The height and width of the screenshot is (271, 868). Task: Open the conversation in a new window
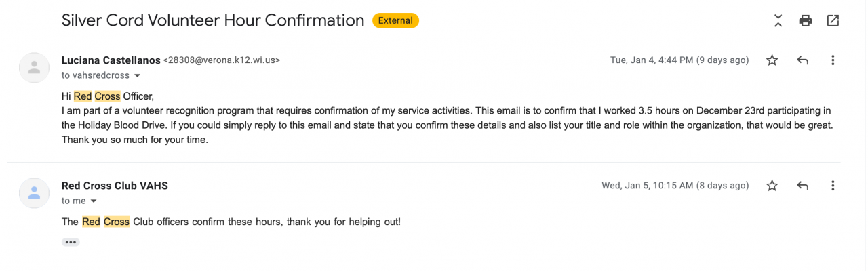pyautogui.click(x=833, y=21)
